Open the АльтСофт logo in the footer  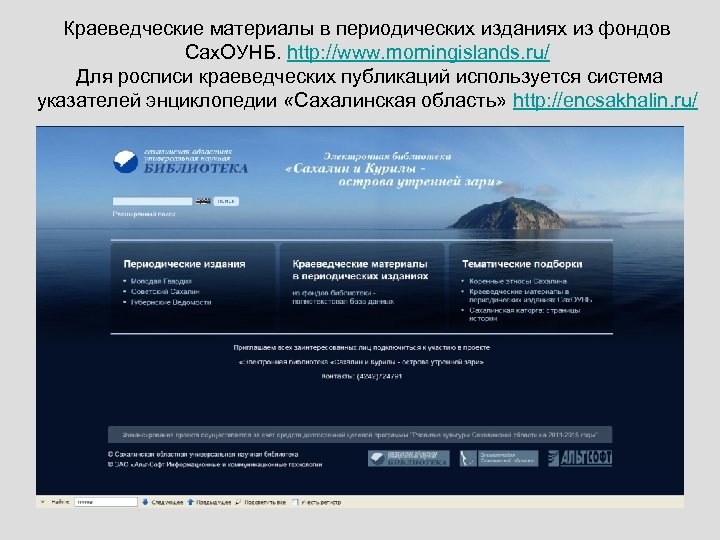tap(580, 458)
